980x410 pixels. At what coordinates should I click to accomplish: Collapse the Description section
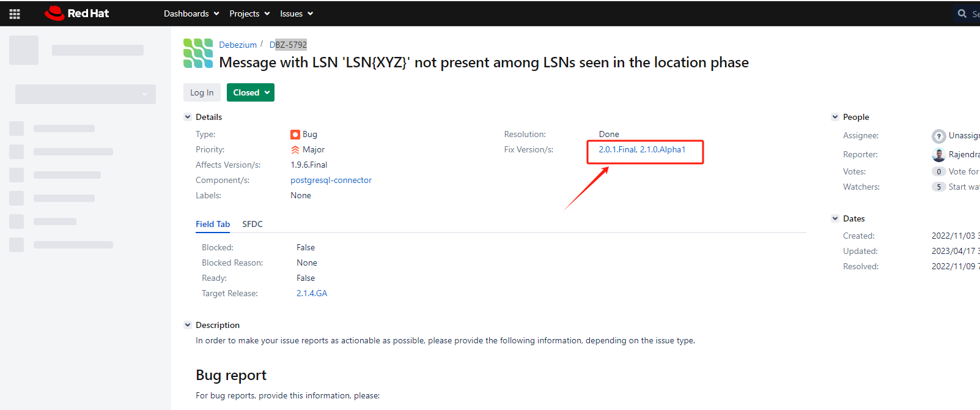[188, 325]
